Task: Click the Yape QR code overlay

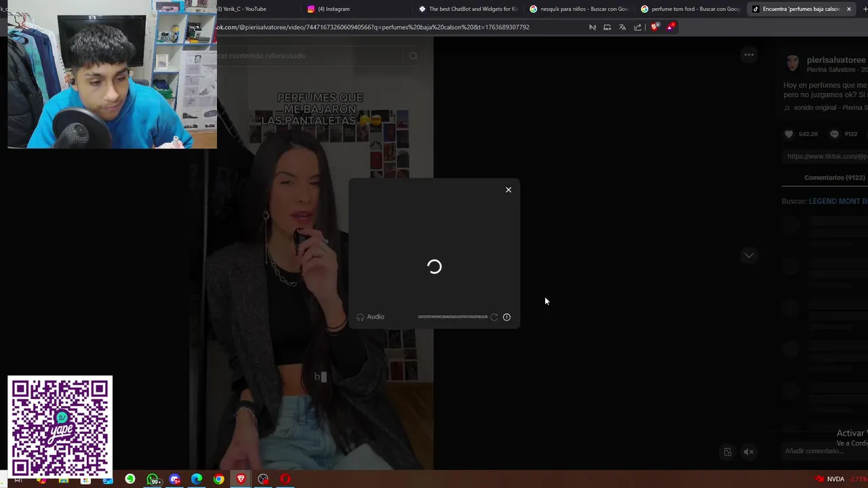Action: coord(60,427)
